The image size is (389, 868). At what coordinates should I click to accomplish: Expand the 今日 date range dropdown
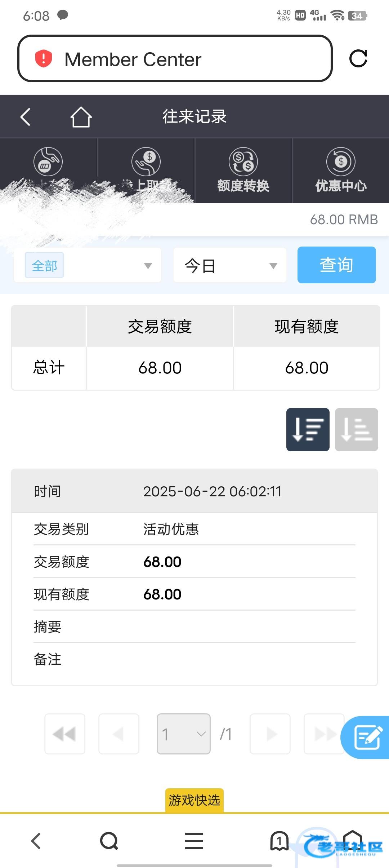230,266
